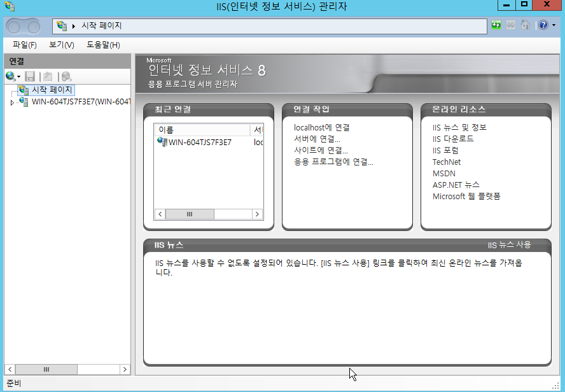
Task: Open the dropdown arrow beside connection globe
Action: tap(18, 76)
